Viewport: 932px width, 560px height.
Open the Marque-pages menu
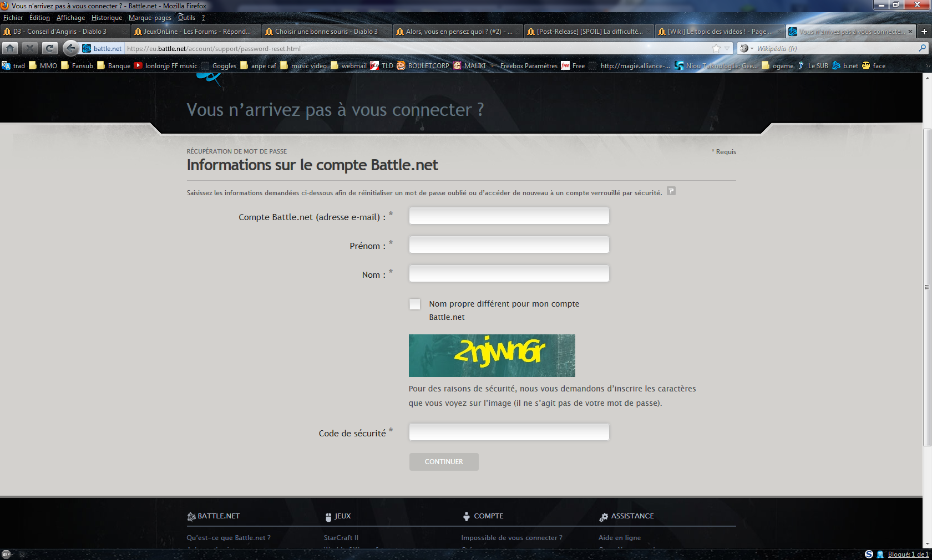(150, 18)
